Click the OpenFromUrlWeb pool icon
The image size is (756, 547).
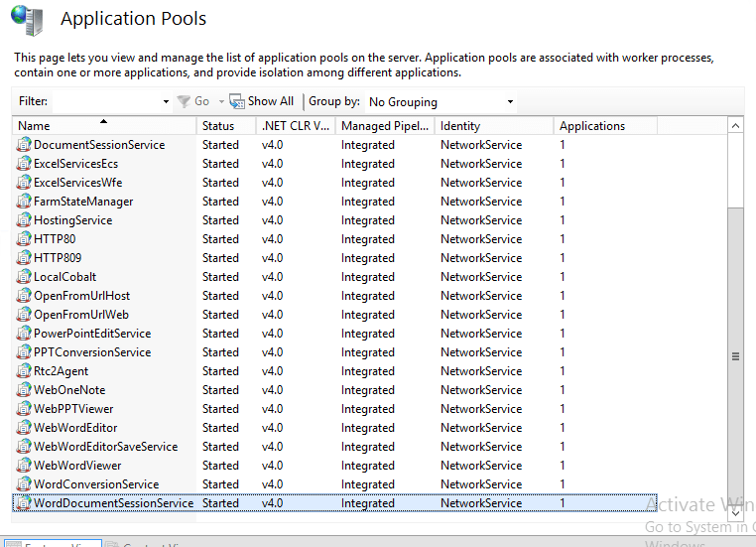click(24, 314)
